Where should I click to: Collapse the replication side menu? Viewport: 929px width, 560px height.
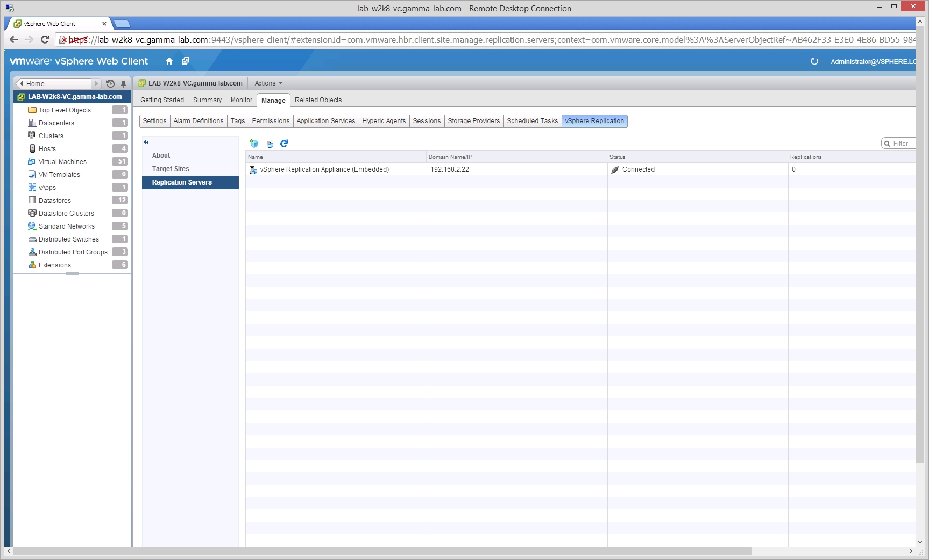point(146,143)
